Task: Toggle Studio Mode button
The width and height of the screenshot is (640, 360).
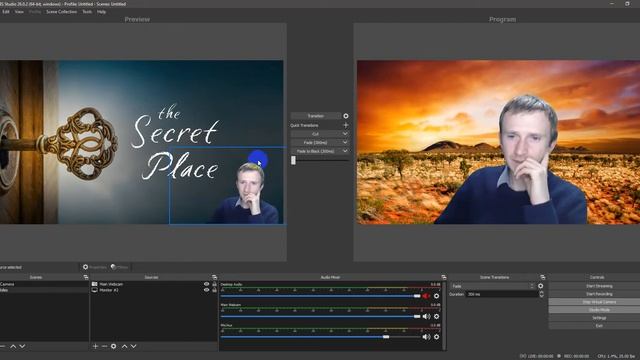Action: coord(599,310)
